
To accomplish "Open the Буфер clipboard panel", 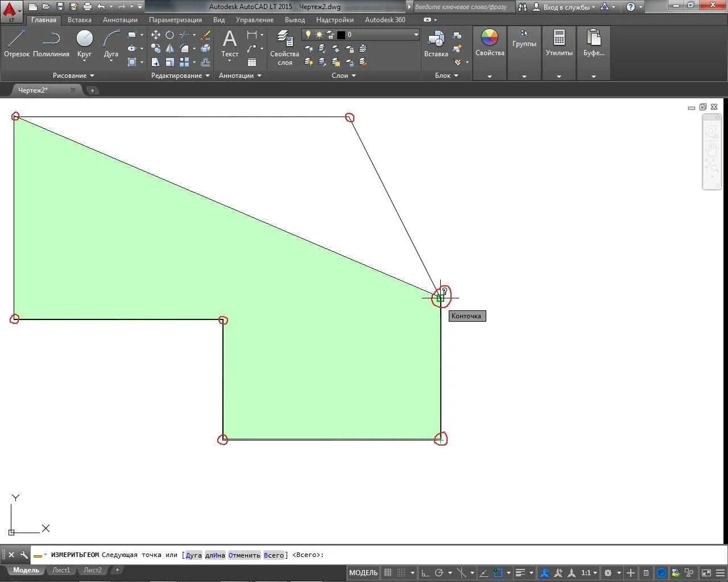I will pos(594,44).
